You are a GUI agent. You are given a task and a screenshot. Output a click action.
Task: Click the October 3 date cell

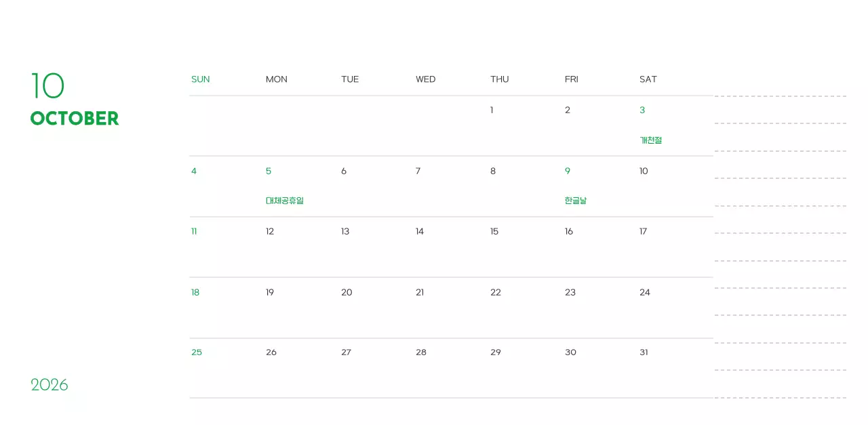[x=642, y=110]
